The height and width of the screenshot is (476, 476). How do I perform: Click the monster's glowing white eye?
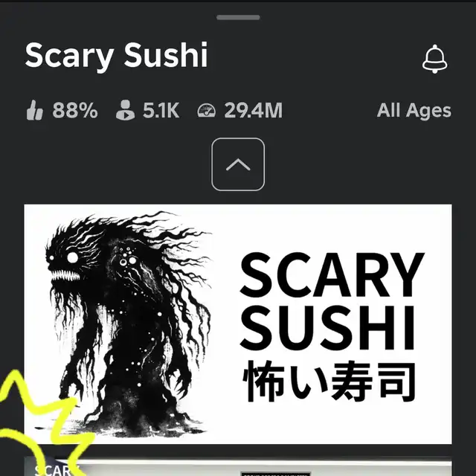(x=73, y=257)
